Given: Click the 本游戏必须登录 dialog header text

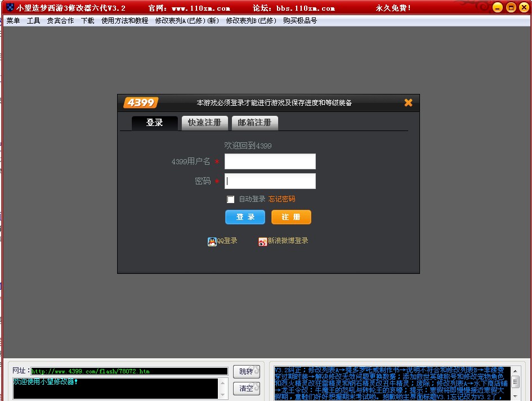Looking at the screenshot, I should [274, 103].
